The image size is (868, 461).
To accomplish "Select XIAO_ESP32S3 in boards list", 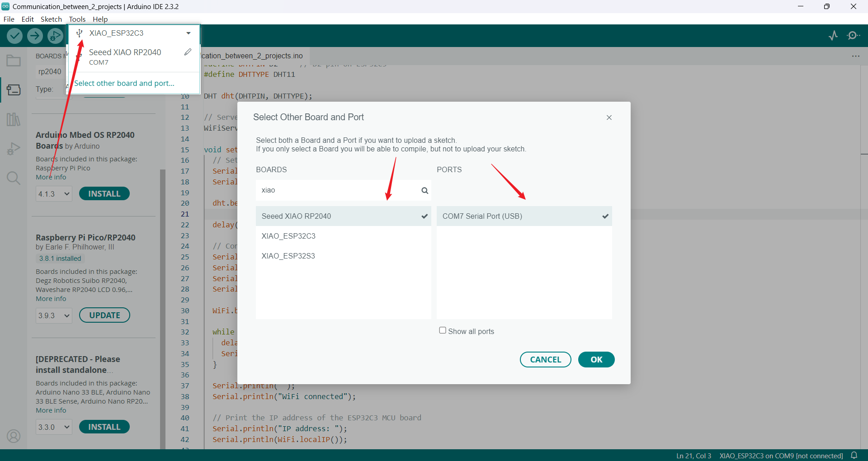I will click(344, 256).
